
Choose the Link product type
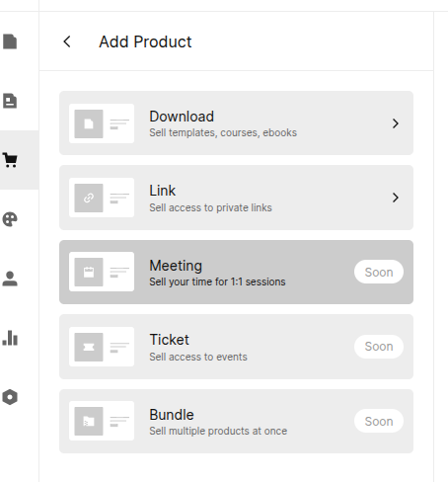coord(236,198)
